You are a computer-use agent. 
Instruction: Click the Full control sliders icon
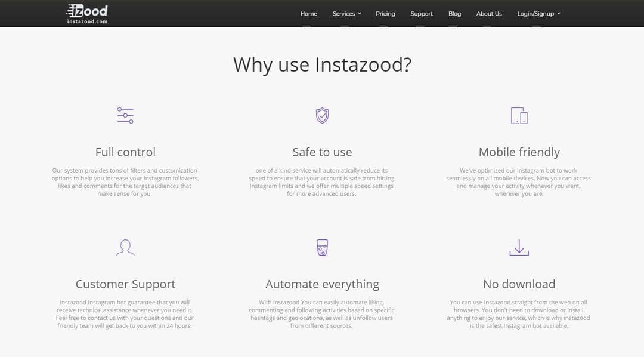125,115
